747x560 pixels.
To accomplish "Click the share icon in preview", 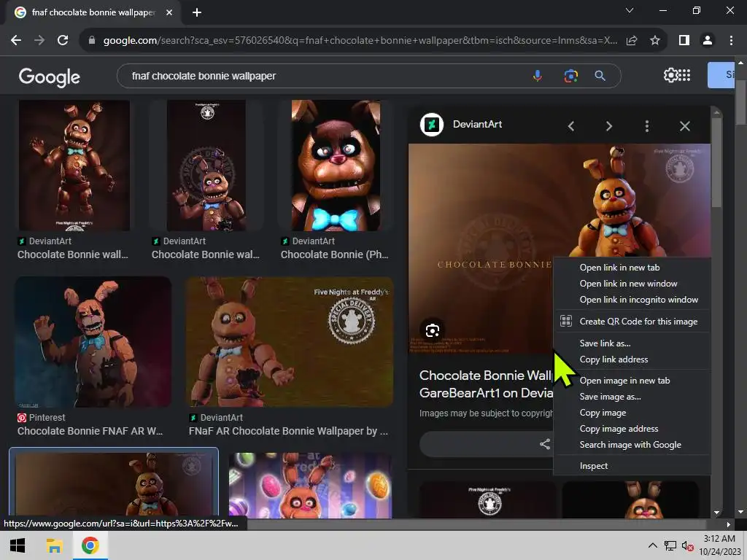I will [x=544, y=444].
